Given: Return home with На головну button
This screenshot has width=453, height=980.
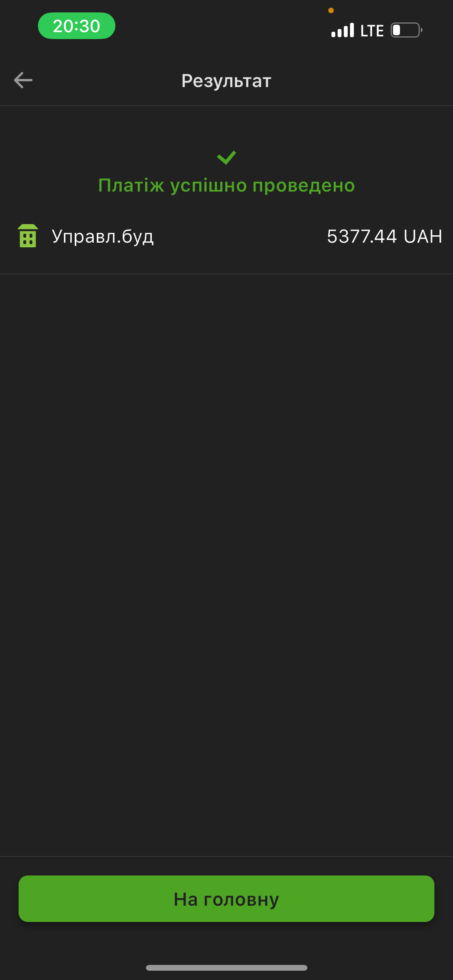Looking at the screenshot, I should click(x=226, y=899).
